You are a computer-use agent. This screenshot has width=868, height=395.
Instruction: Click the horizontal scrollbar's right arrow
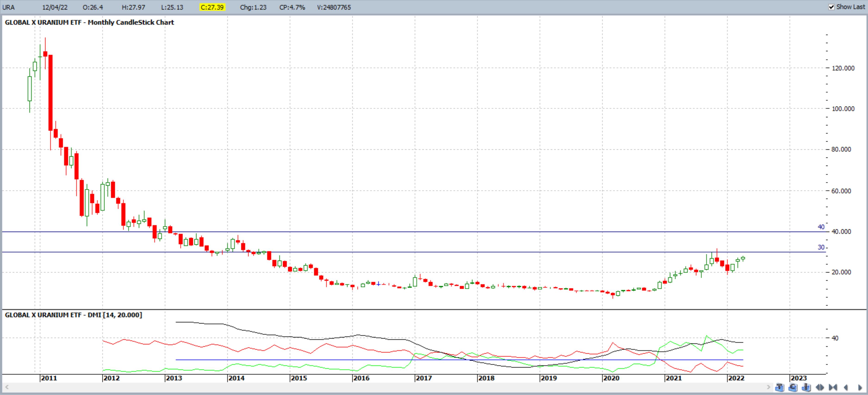coord(768,387)
